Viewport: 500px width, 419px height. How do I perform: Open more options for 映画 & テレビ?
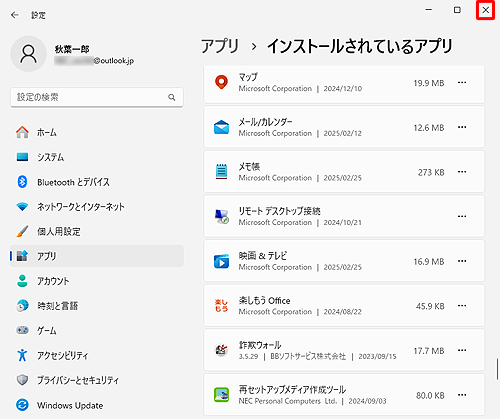(462, 261)
